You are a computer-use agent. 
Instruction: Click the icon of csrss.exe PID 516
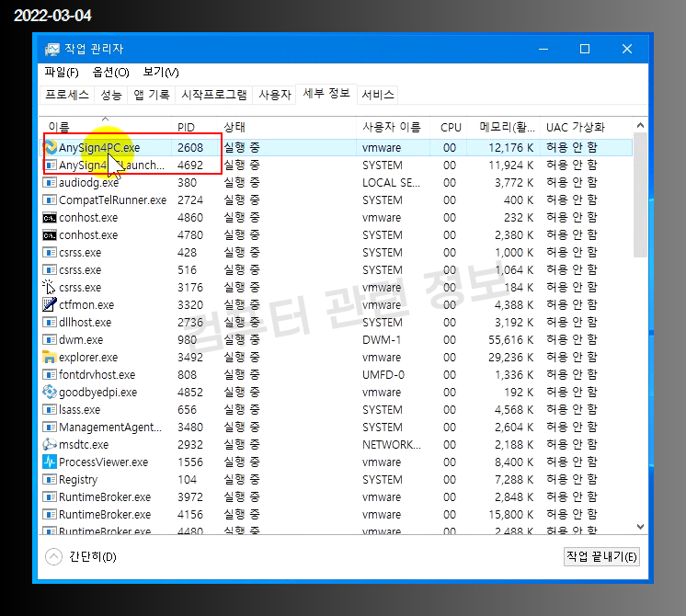click(x=50, y=270)
